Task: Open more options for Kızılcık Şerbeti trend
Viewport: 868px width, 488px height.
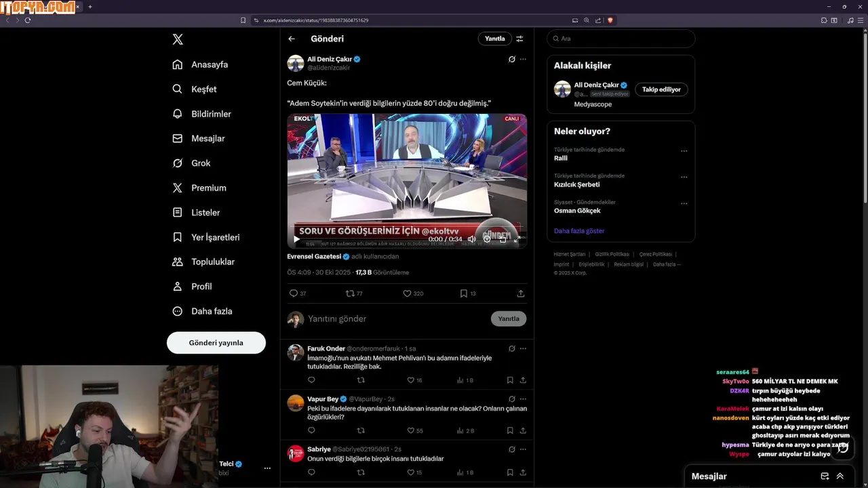Action: (684, 177)
